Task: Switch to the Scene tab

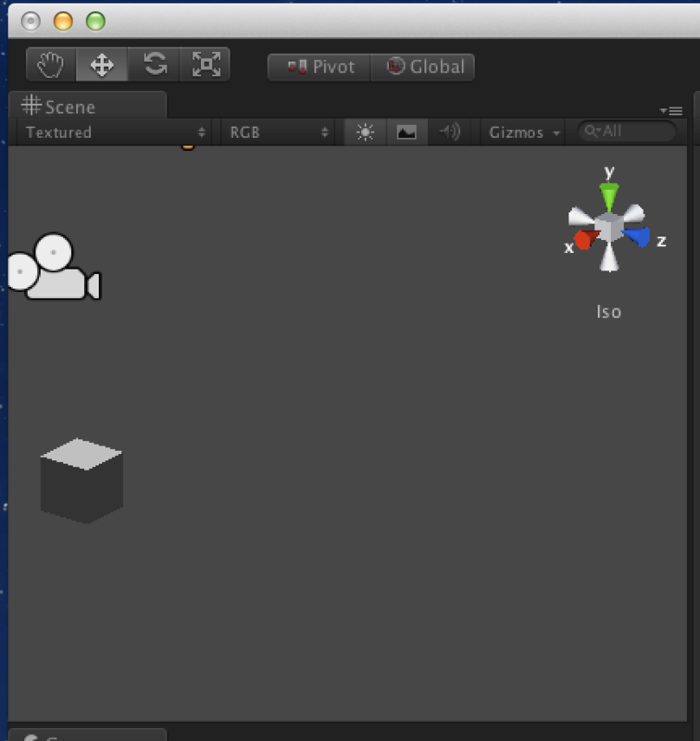Action: click(88, 106)
